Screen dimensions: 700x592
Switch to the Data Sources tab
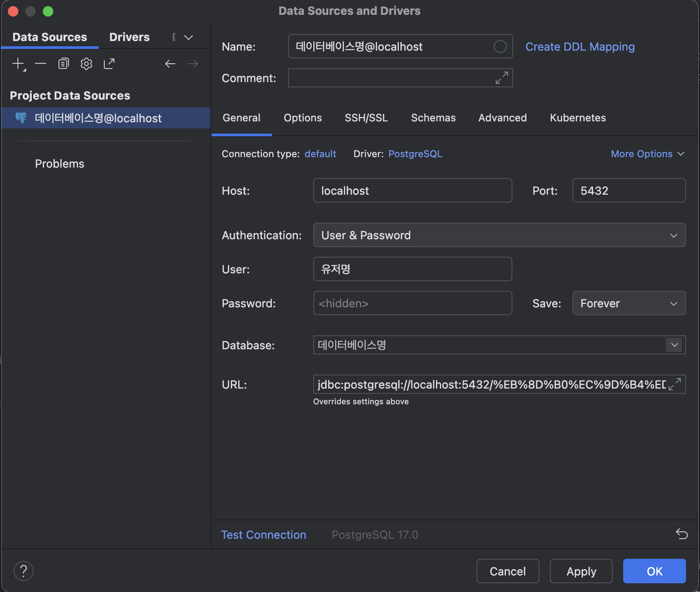click(50, 37)
